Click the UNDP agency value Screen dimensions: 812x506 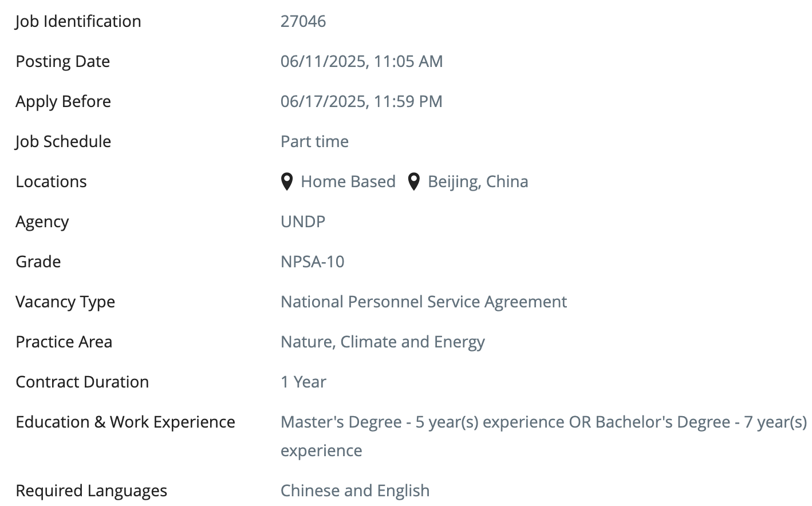coord(303,222)
